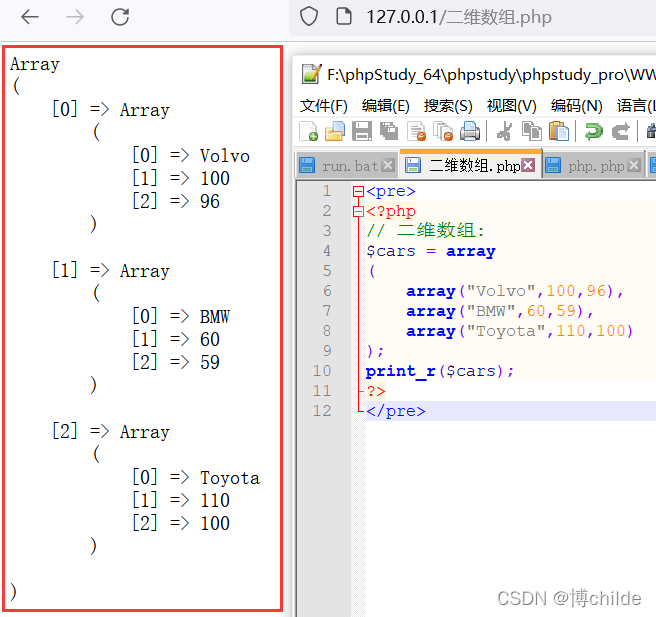Close the php.php tab
Viewport: 656px width, 617px height.
coord(634,165)
